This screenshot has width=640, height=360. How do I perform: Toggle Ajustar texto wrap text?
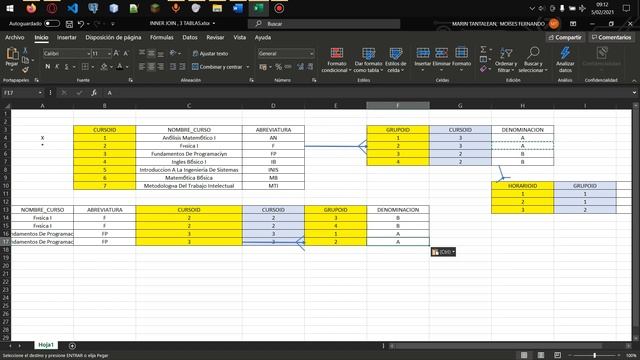point(210,53)
